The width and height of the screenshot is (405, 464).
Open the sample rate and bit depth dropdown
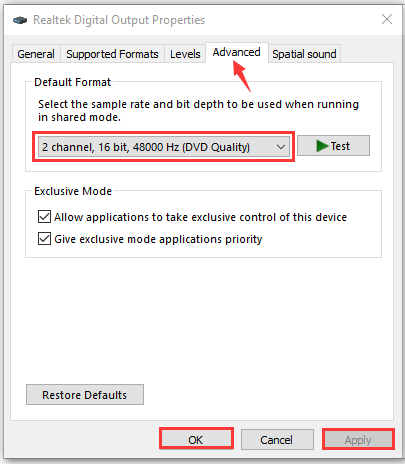(164, 147)
